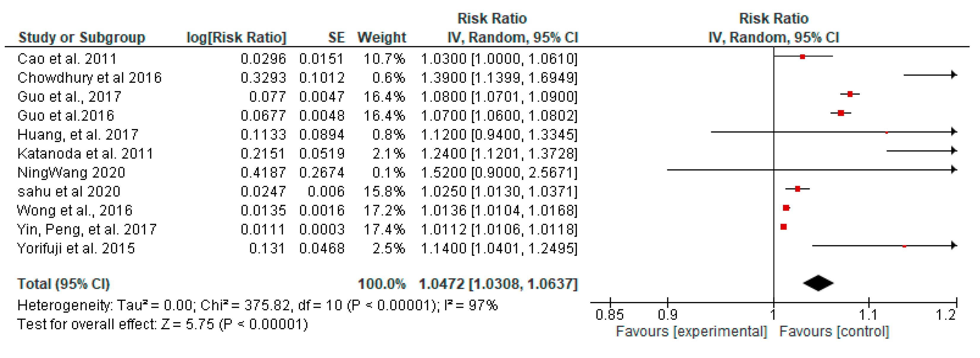Click the Heterogeneity statistics text line
The width and height of the screenshot is (980, 358).
coord(257,305)
